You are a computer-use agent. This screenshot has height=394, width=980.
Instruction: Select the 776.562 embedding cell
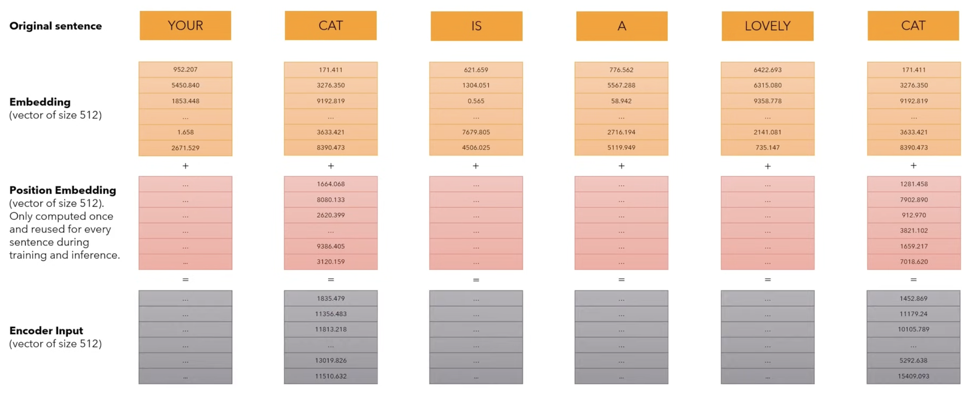point(621,70)
